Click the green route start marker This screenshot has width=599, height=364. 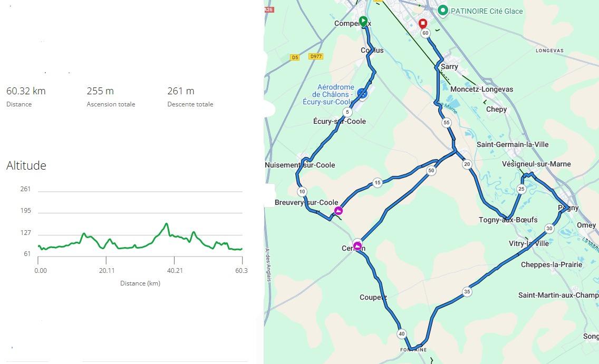tap(363, 22)
